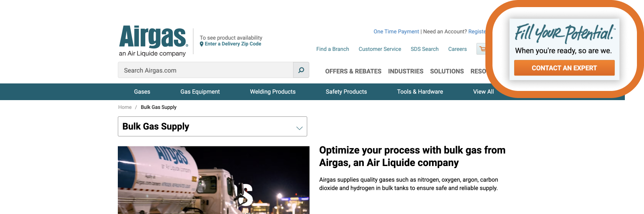Open the One Time Payment link

tap(396, 32)
